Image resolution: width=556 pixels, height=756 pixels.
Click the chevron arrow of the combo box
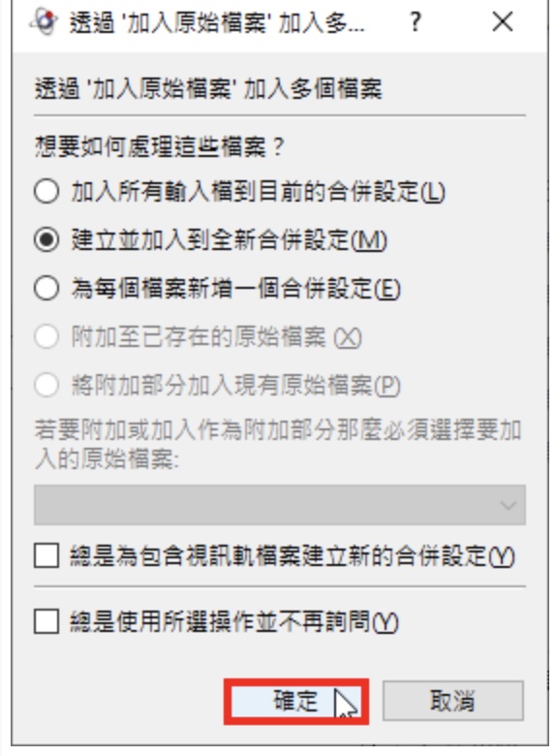click(x=508, y=505)
